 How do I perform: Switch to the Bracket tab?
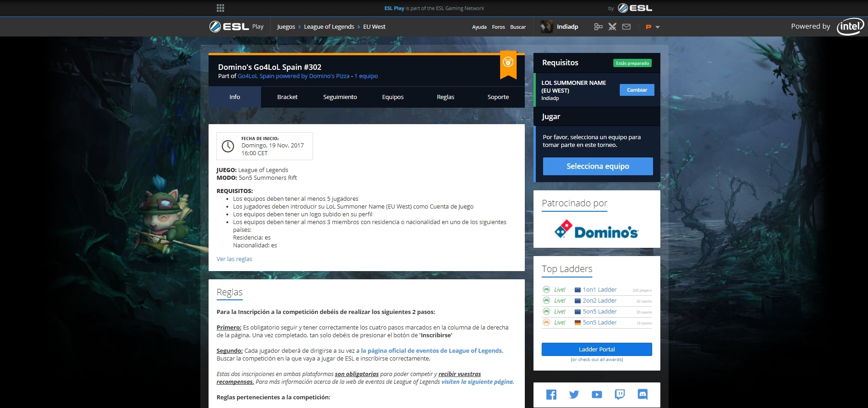[288, 97]
